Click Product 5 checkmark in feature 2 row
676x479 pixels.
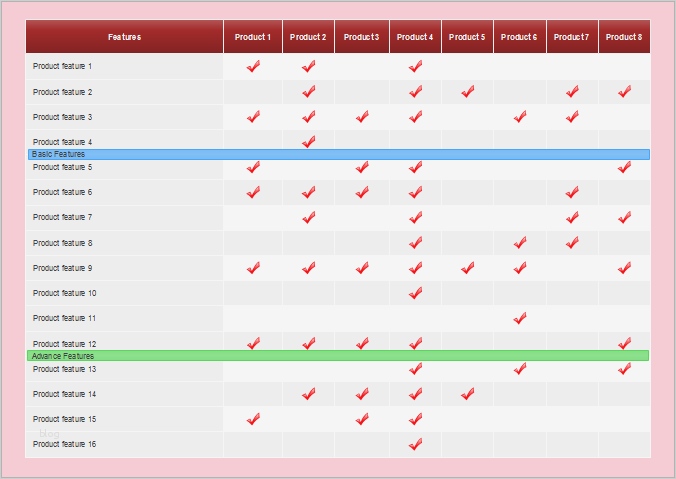coord(467,91)
